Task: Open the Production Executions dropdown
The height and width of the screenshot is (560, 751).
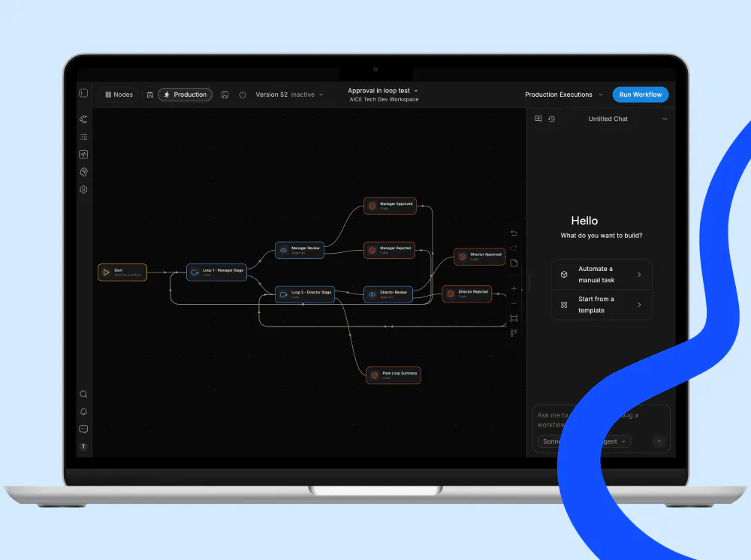Action: 564,95
